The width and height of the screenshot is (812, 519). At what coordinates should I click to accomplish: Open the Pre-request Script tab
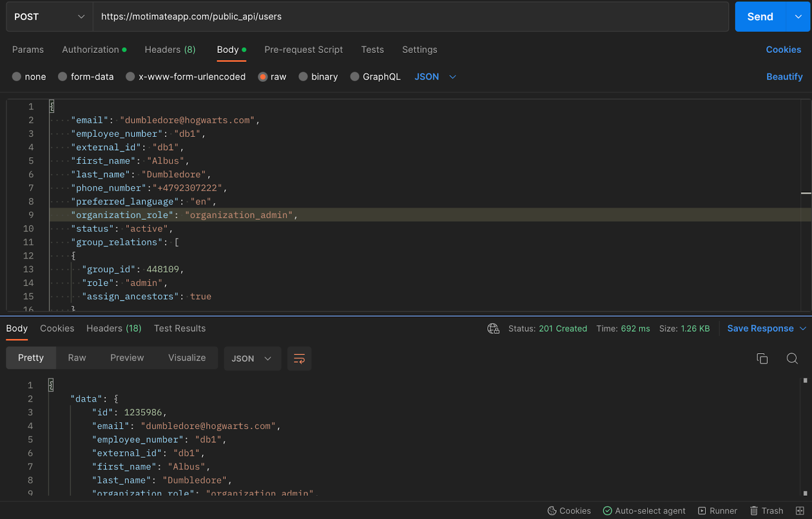tap(303, 50)
